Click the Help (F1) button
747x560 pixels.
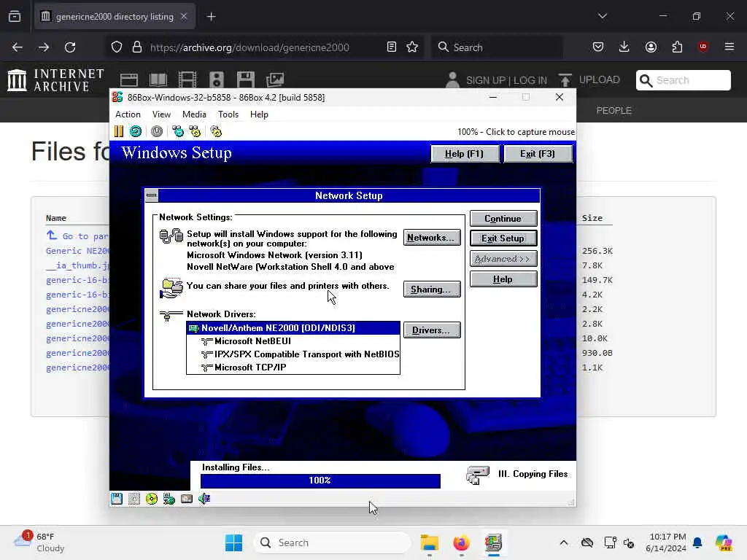[x=465, y=154]
